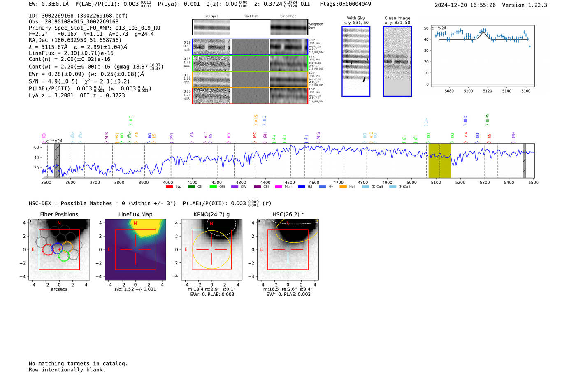576x392 pixels.
Task: Click the green fiber circle in Fiber Positions
Action: [x=64, y=256]
